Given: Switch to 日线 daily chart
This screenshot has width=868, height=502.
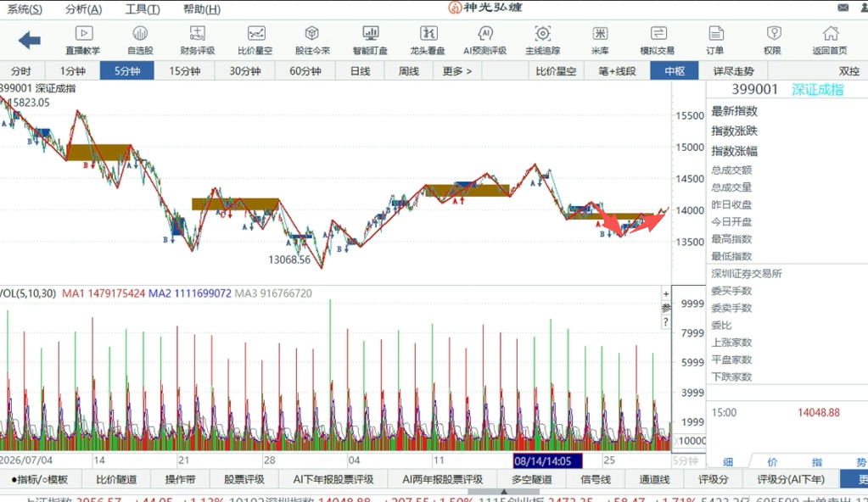Looking at the screenshot, I should click(x=361, y=71).
